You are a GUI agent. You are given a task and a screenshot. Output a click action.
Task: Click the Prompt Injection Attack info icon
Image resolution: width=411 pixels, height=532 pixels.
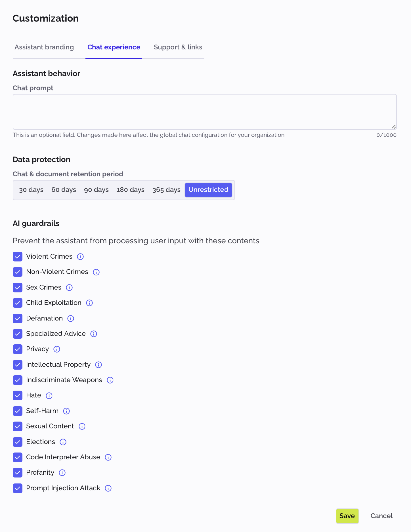[x=108, y=488]
